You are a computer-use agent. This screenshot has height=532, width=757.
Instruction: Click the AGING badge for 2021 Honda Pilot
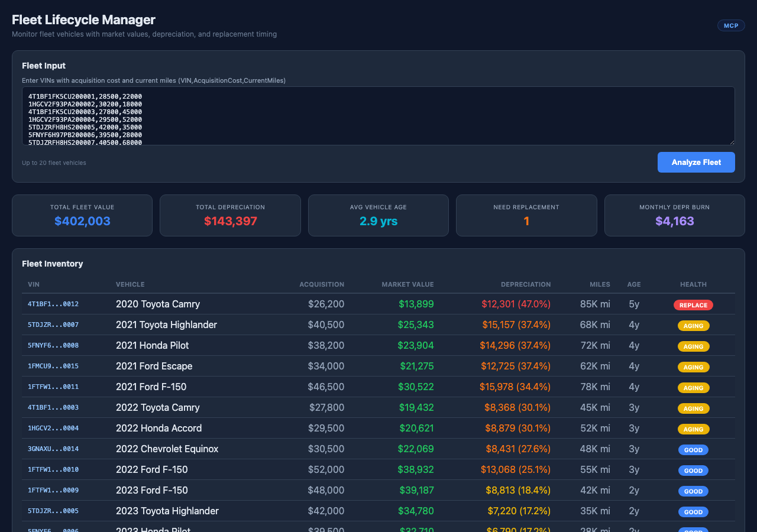[x=693, y=346]
